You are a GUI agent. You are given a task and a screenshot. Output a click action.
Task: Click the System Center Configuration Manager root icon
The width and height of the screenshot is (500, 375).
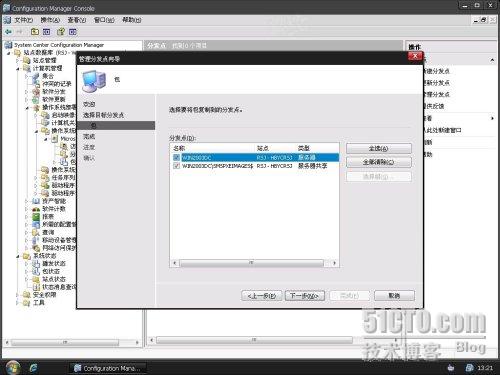(x=8, y=45)
